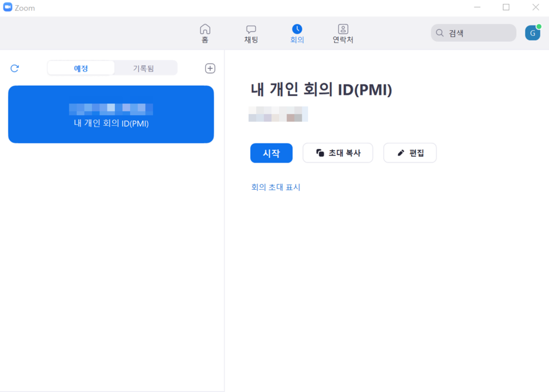Select the 내 개인 회의 ID(PMI) meeting card
This screenshot has width=549, height=392.
tap(111, 114)
